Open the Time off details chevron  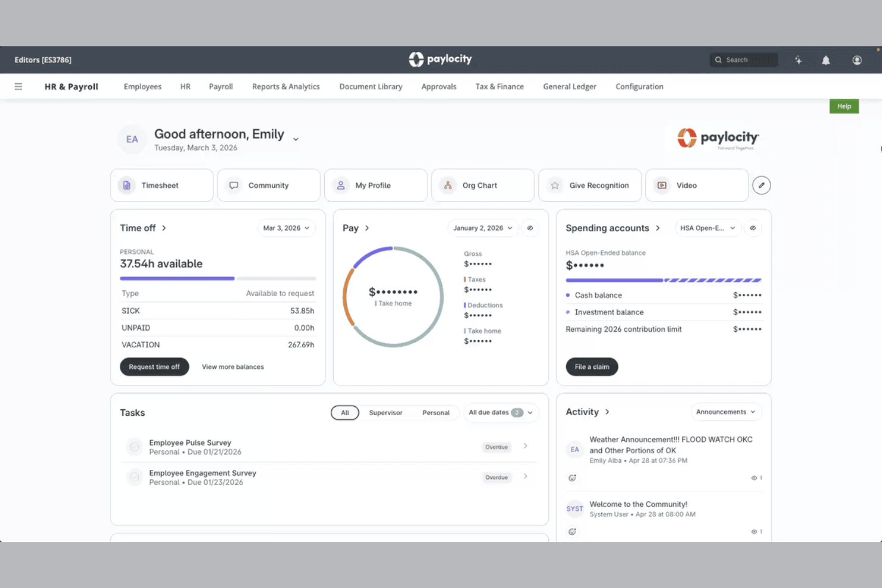pos(164,228)
